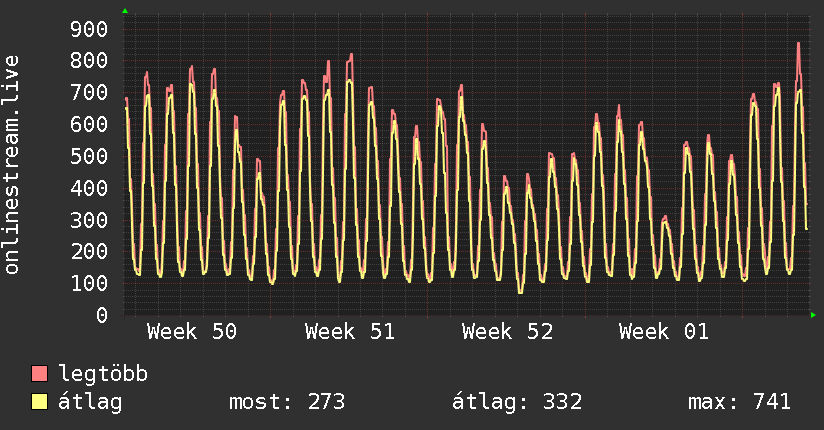Click the 'max: 741' statistic
Screen dimensions: 824x430
pyautogui.click(x=739, y=402)
